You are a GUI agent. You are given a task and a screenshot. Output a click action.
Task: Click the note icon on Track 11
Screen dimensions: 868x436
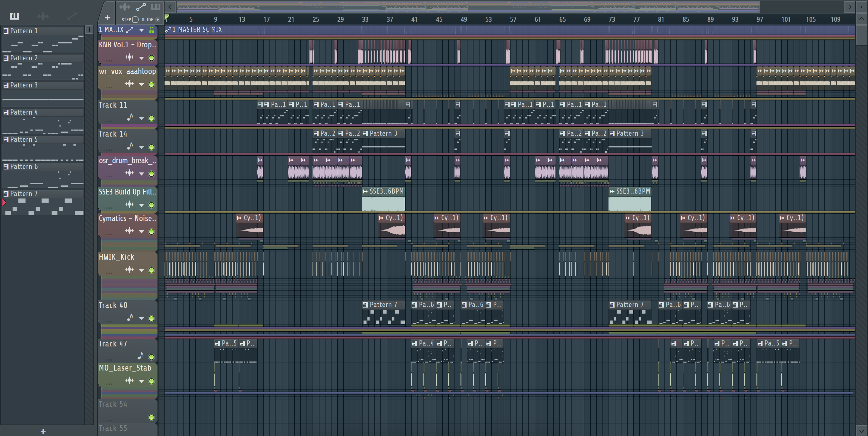coord(130,117)
